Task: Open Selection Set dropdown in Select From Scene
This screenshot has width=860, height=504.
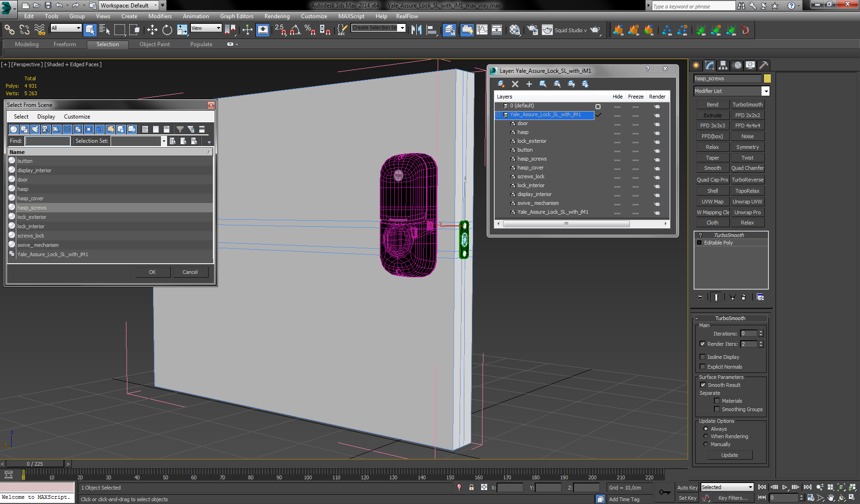Action: 163,141
